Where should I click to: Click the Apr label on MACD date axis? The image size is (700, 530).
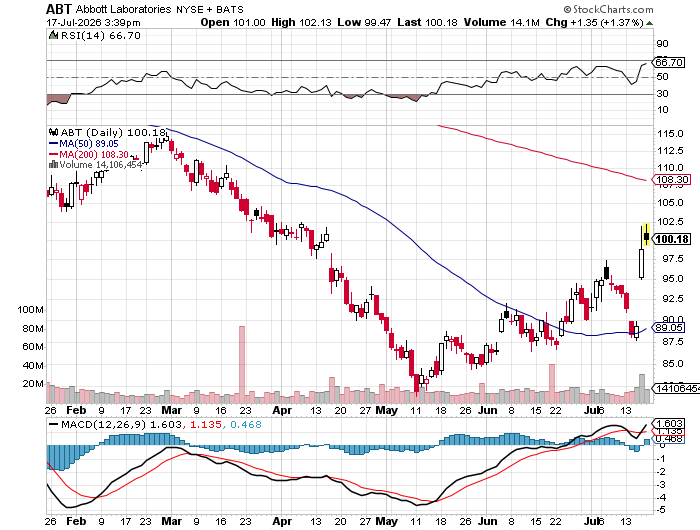[x=282, y=521]
